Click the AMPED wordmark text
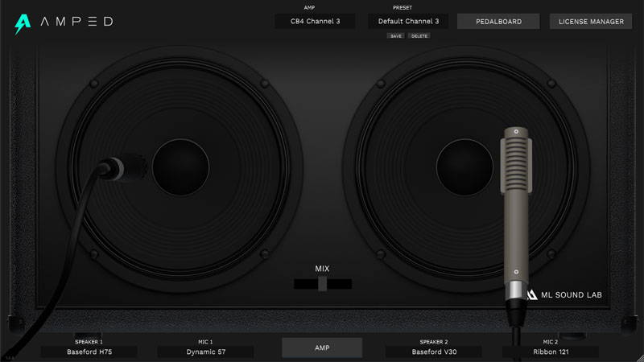Viewport: 644px width, 362px height. pos(76,22)
